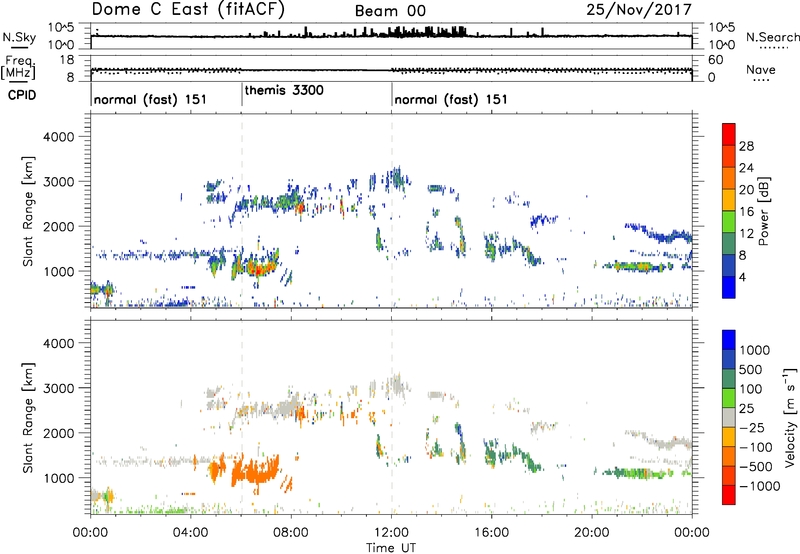Click the '10^5' tick on the left of the N.Sky panel
The width and height of the screenshot is (800, 554).
click(x=61, y=28)
